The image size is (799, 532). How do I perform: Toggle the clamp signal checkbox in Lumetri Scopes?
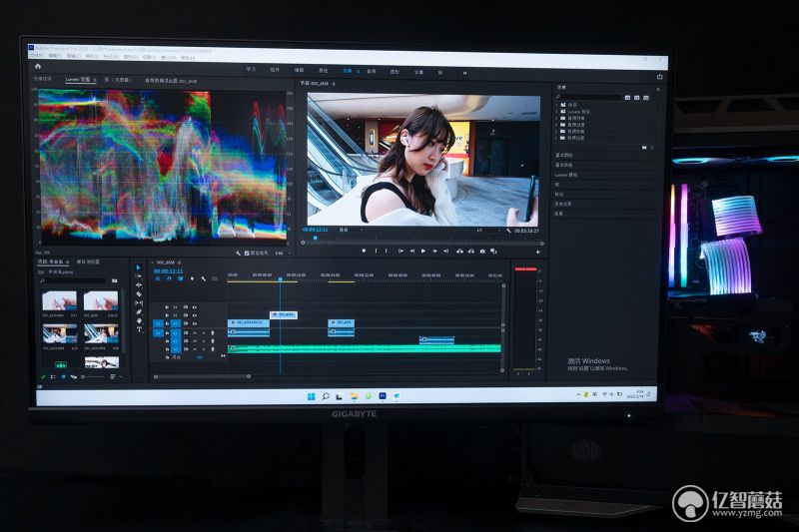(x=247, y=253)
